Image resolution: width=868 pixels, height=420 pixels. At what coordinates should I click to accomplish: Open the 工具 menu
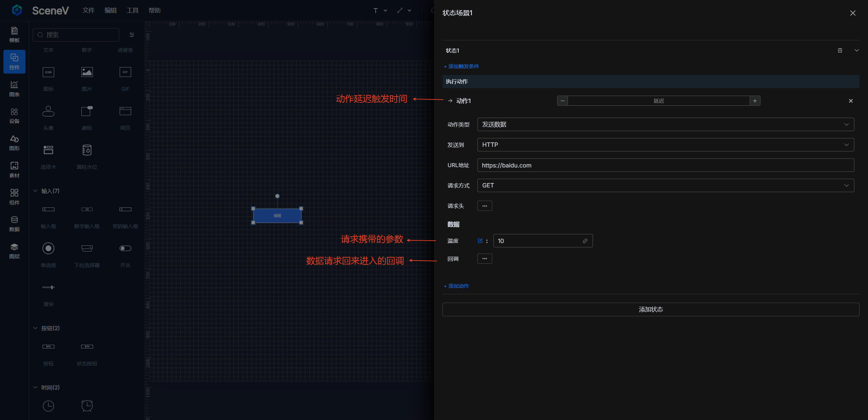tap(132, 11)
